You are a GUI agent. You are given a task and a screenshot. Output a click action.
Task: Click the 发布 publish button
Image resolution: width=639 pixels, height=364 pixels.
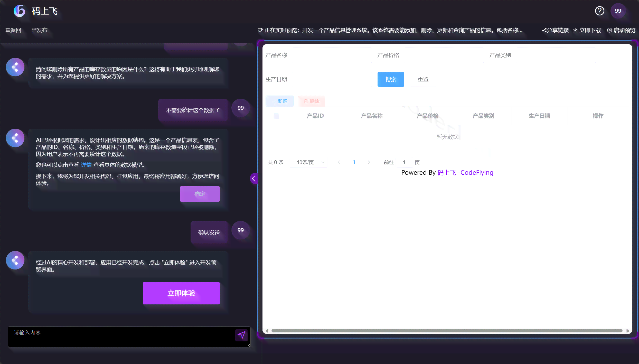pos(39,30)
